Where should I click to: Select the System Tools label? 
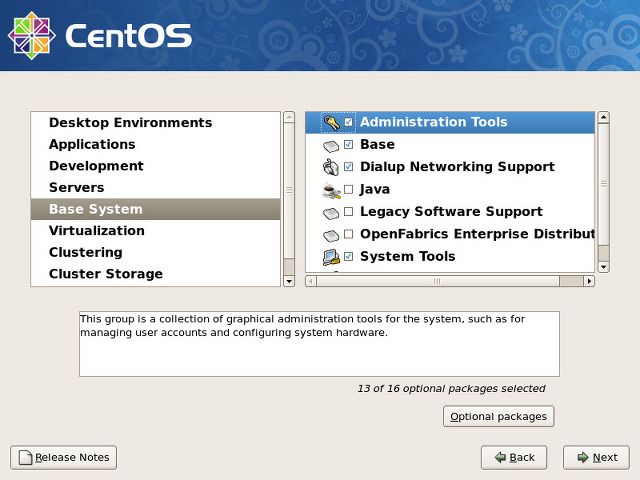click(x=407, y=256)
